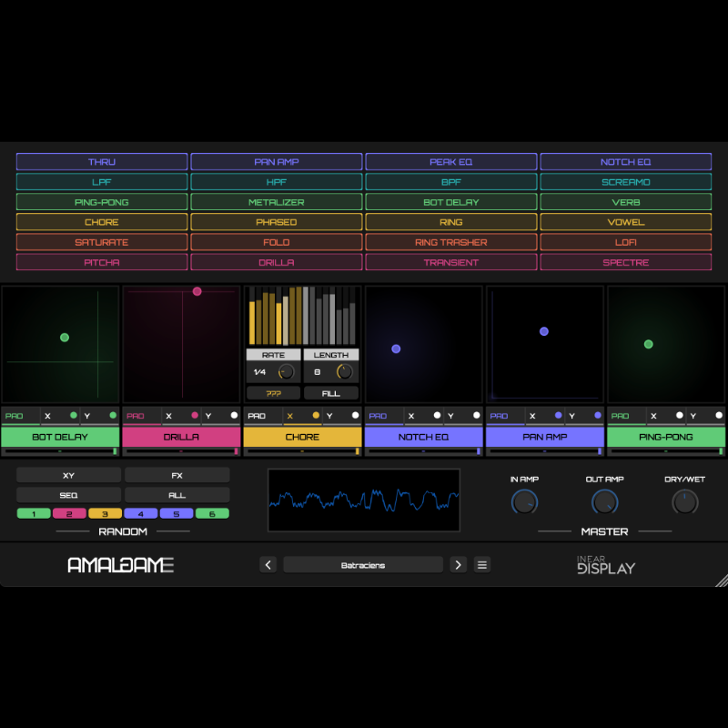Click the IN AMP knob
This screenshot has height=728, width=728.
pos(525,502)
